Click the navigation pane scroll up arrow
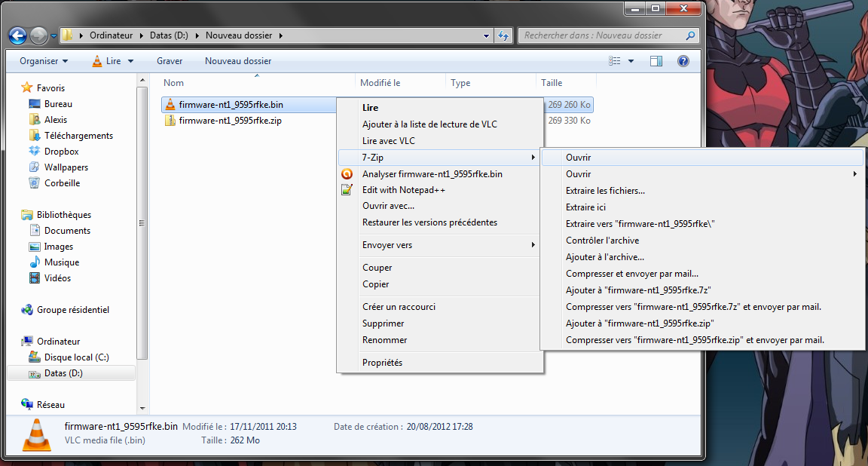The height and width of the screenshot is (466, 868). [142, 81]
